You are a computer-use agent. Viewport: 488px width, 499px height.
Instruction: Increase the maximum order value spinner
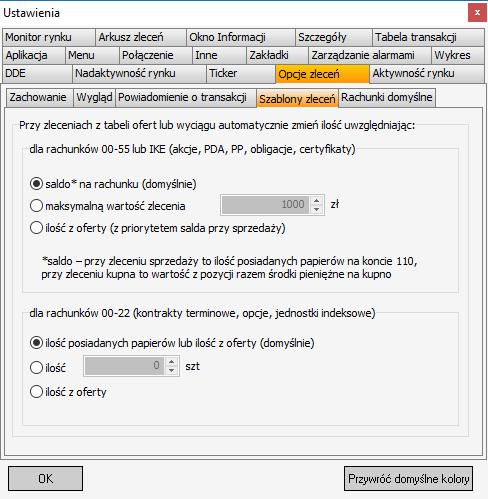coord(317,201)
